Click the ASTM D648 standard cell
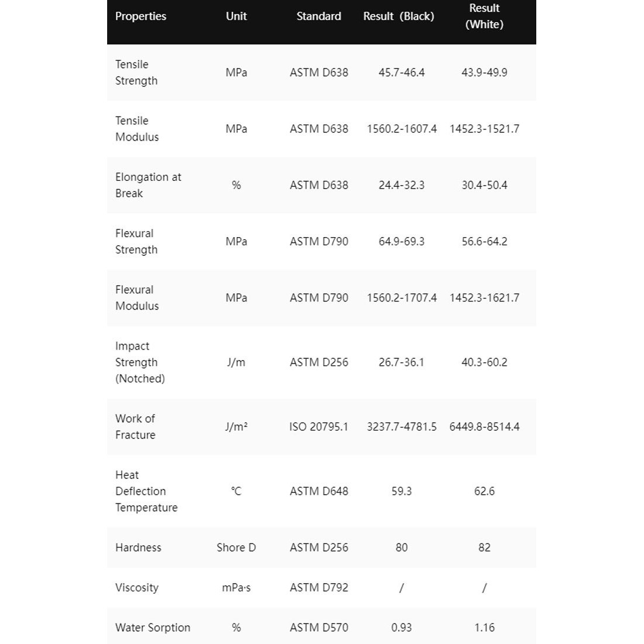This screenshot has width=644, height=644. (x=318, y=491)
